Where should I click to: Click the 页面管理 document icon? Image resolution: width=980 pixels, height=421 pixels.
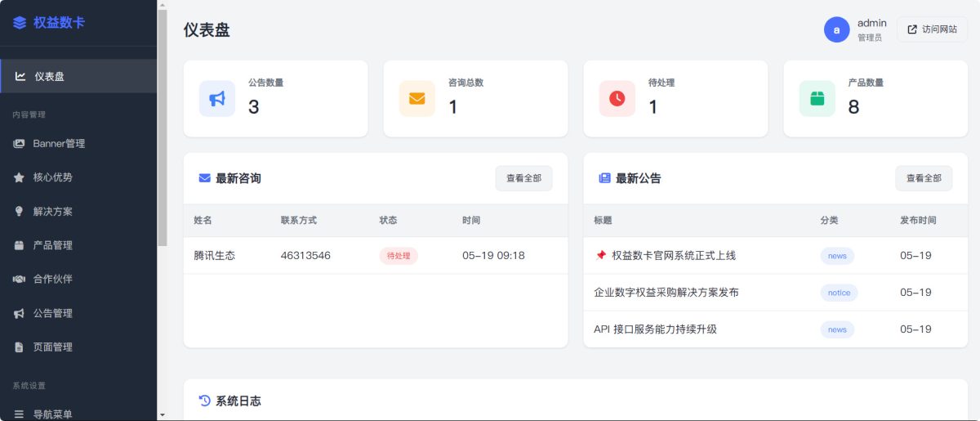(19, 347)
